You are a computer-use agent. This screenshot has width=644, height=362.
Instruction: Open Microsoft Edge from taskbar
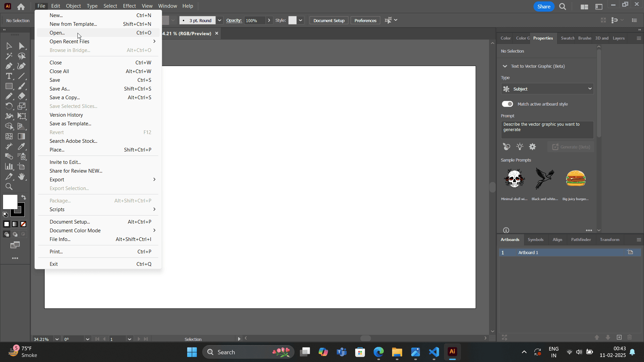coord(378,352)
